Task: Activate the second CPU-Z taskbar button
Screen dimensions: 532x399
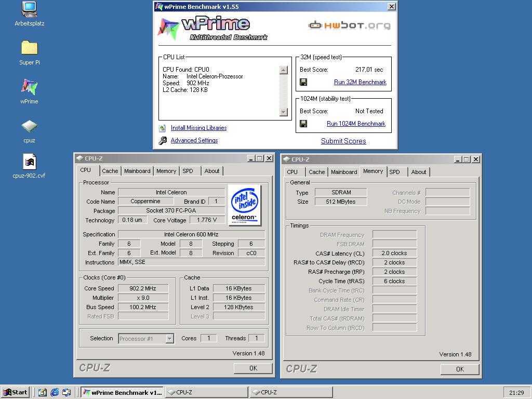Action: 291,392
